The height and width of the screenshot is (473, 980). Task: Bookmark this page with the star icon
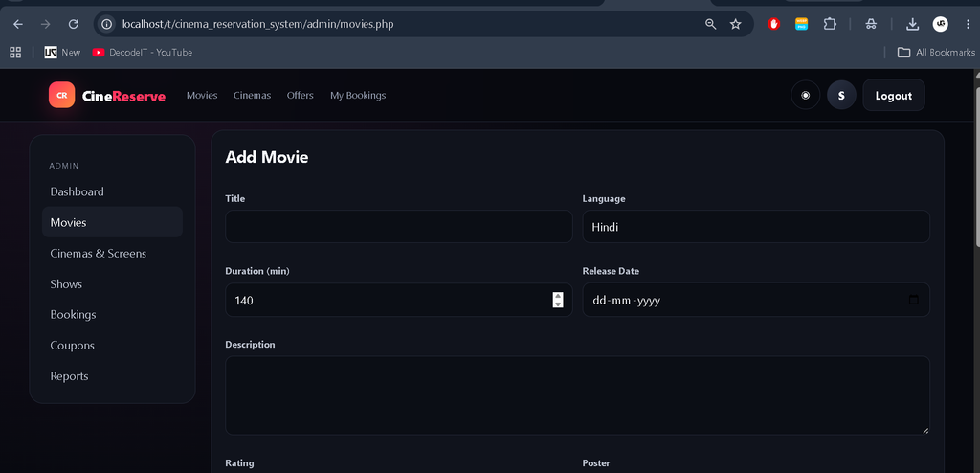click(736, 24)
